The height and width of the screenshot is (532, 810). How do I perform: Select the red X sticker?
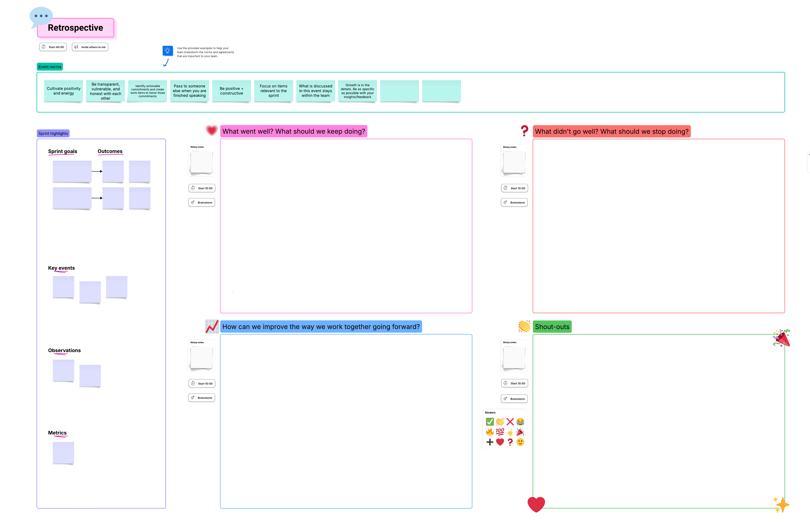tap(510, 422)
